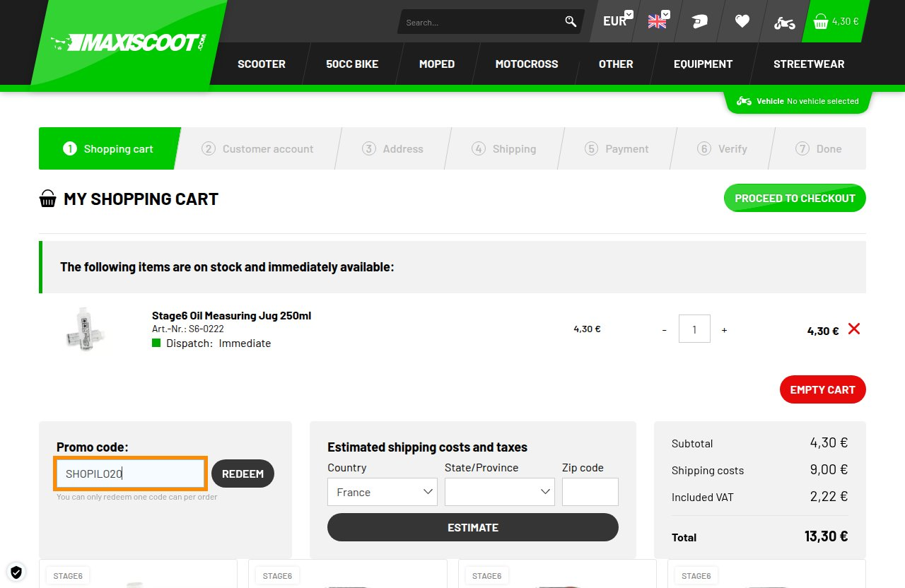Image resolution: width=905 pixels, height=588 pixels.
Task: Expand the Country dropdown showing France
Action: (x=383, y=492)
